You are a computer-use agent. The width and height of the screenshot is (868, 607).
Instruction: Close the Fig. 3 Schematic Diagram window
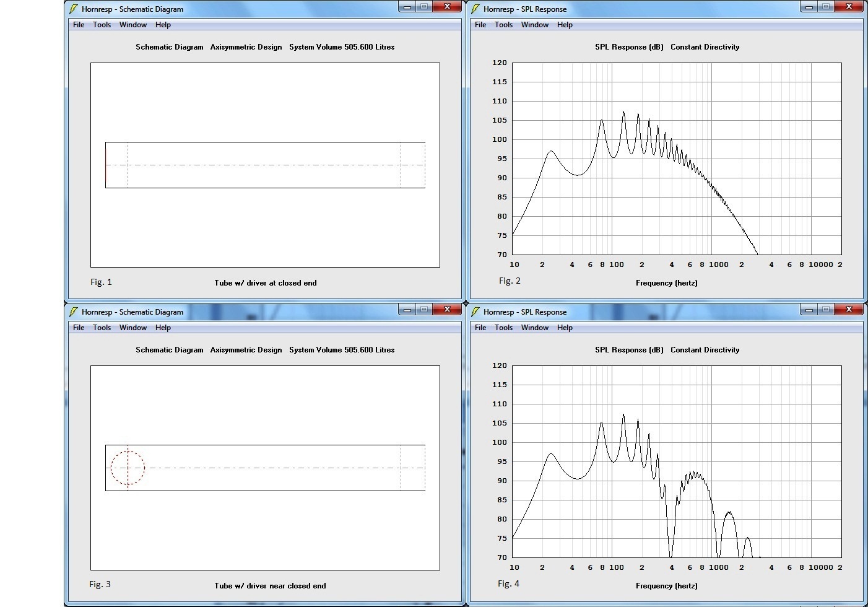click(x=446, y=309)
